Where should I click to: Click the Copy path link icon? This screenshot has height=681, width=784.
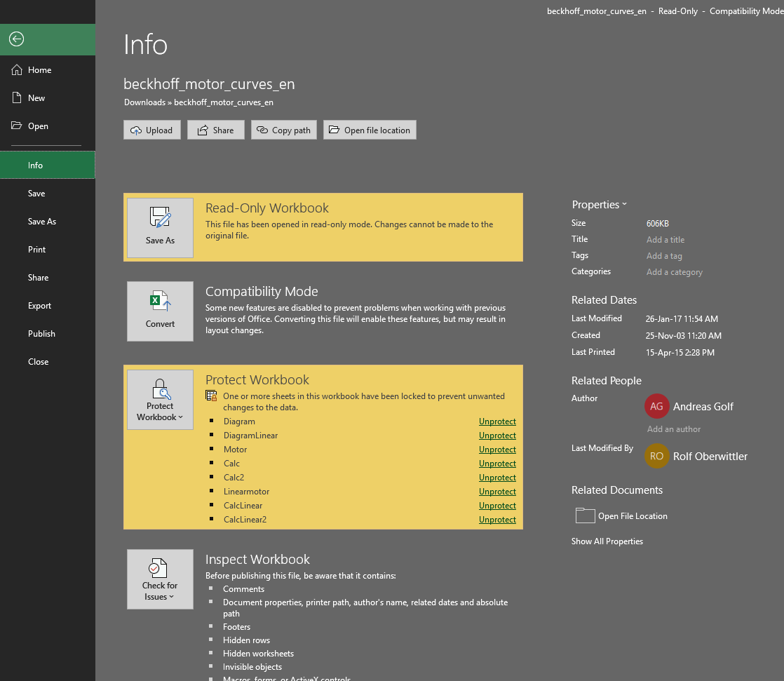[262, 130]
